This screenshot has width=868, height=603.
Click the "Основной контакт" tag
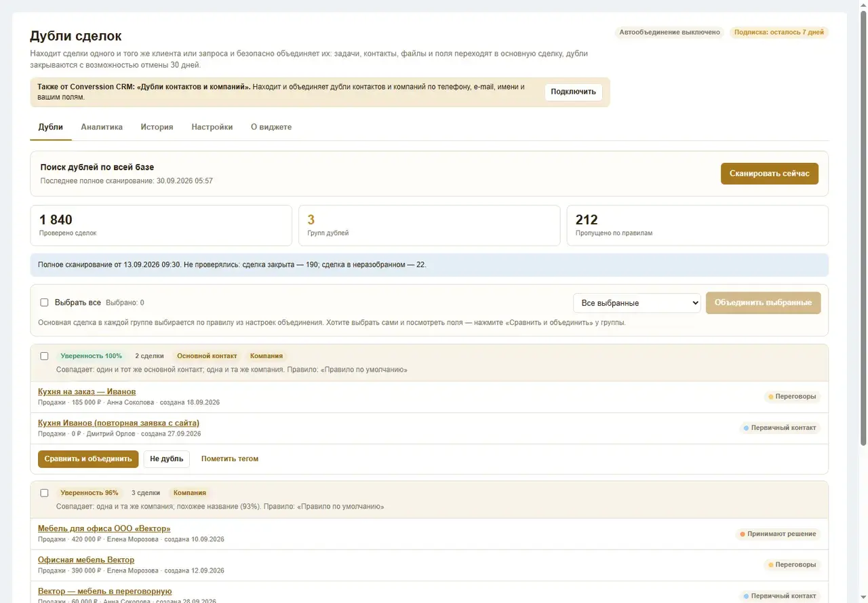[207, 356]
